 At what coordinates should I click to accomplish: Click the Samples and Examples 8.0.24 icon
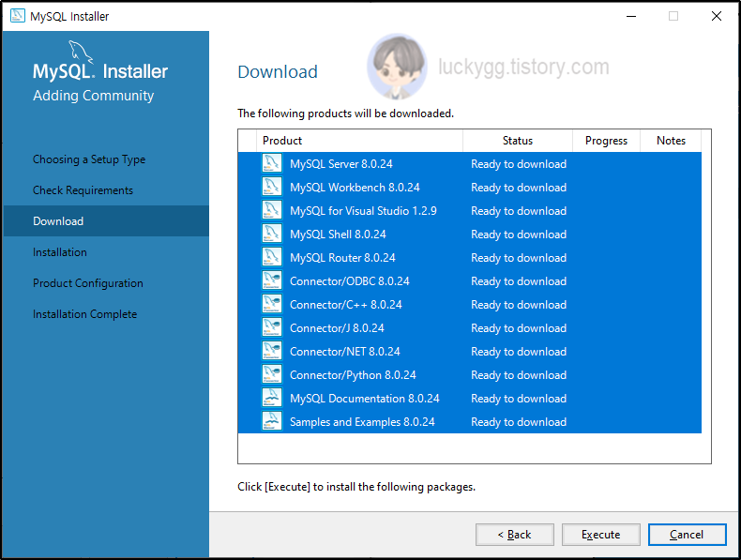point(272,421)
